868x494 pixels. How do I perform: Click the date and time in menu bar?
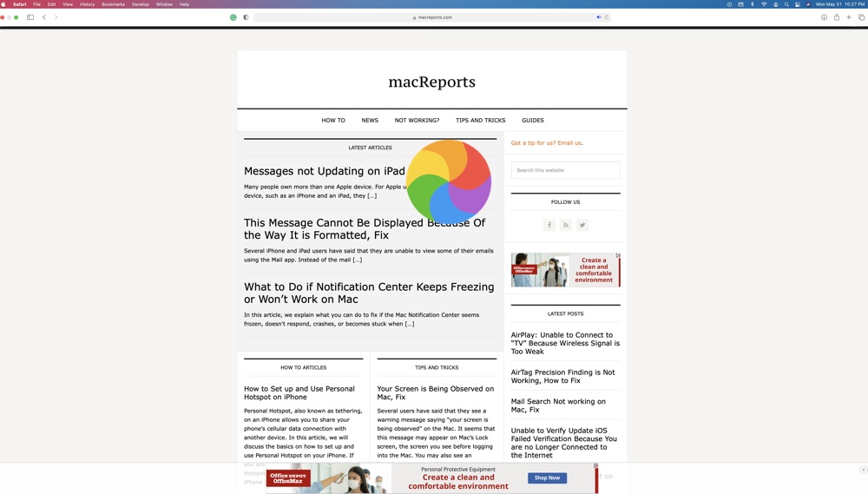(840, 4)
